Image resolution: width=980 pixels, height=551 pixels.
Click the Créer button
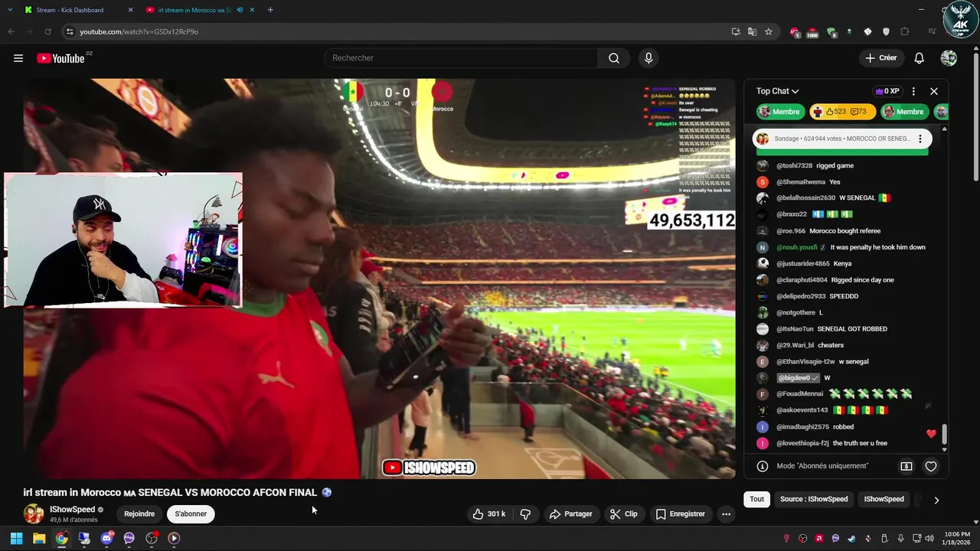coord(880,58)
